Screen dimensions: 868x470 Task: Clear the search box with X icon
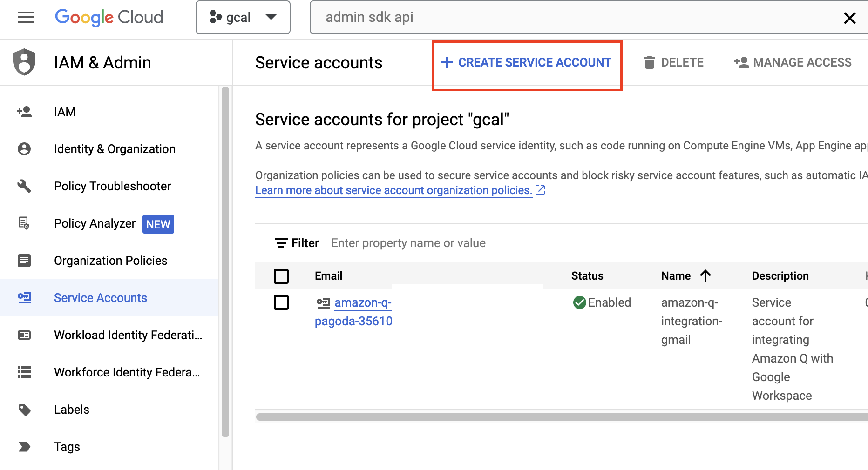pos(849,18)
